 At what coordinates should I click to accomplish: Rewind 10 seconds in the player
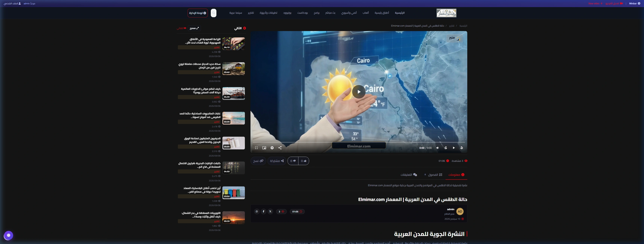462,148
